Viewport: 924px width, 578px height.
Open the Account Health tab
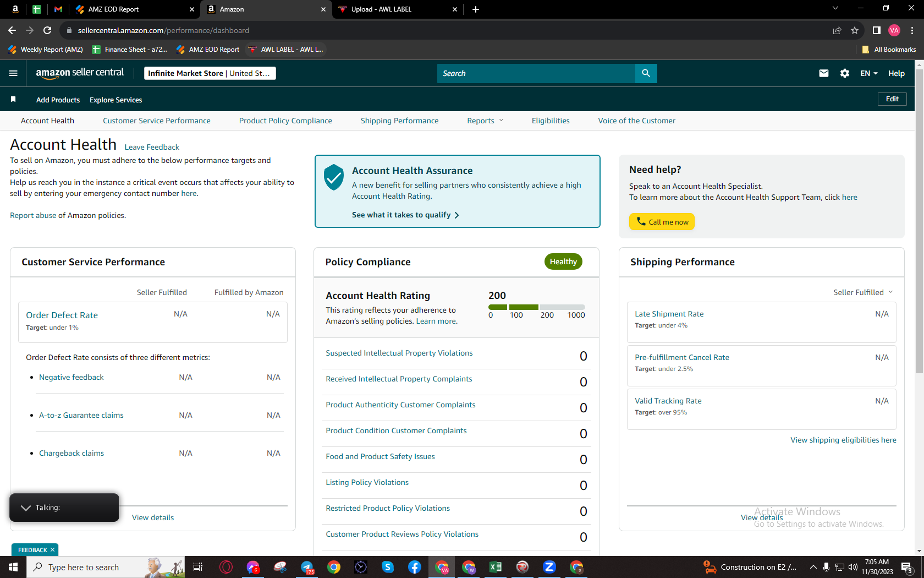(x=47, y=121)
